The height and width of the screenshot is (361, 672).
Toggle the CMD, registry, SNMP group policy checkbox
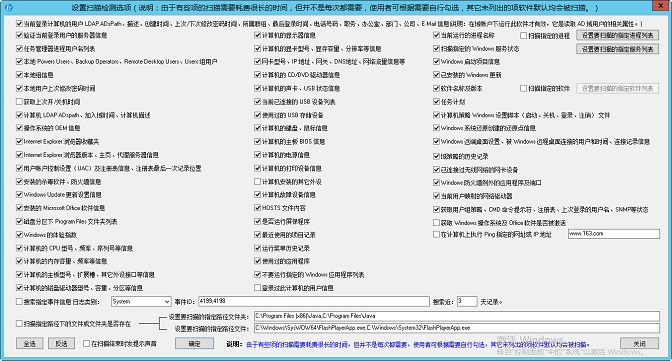436,210
